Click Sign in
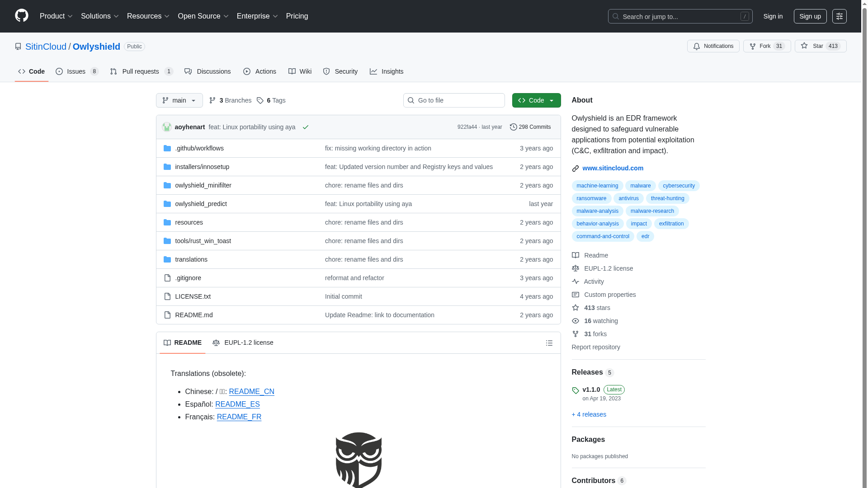Image resolution: width=868 pixels, height=488 pixels. tap(773, 16)
